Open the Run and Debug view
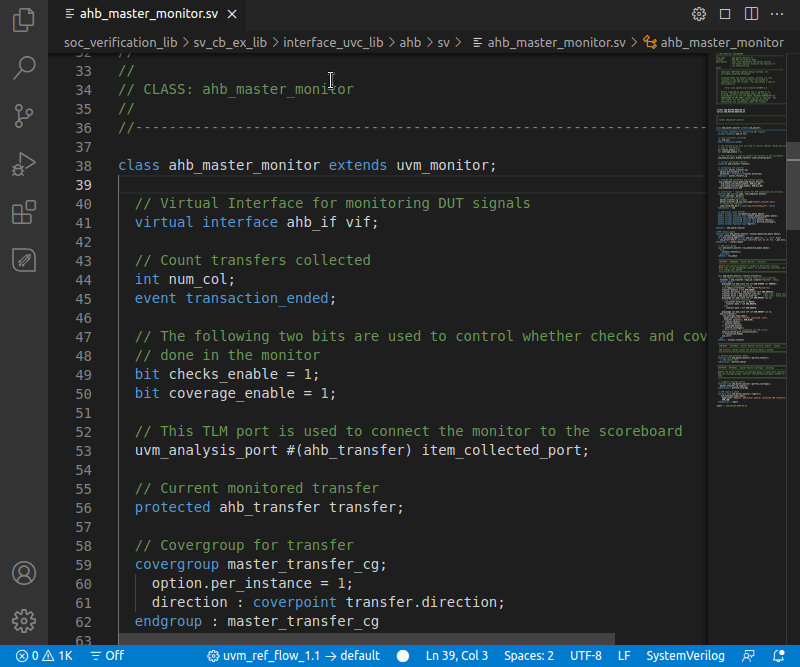 click(24, 164)
